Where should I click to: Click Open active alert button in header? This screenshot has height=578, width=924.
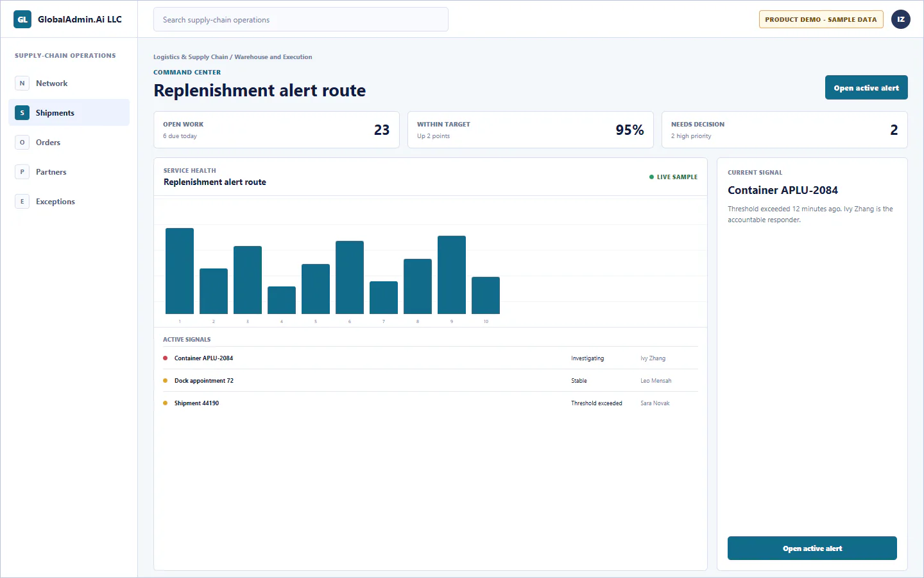(866, 88)
